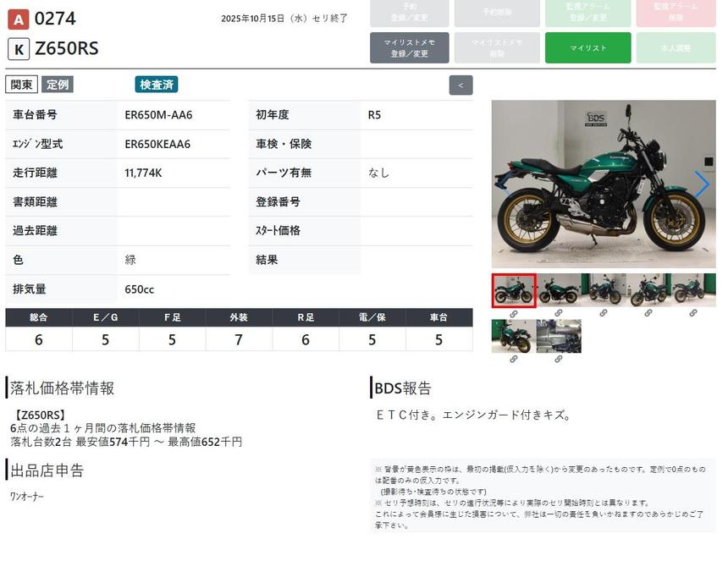Click the K maker badge beside Z650RS

(x=18, y=49)
